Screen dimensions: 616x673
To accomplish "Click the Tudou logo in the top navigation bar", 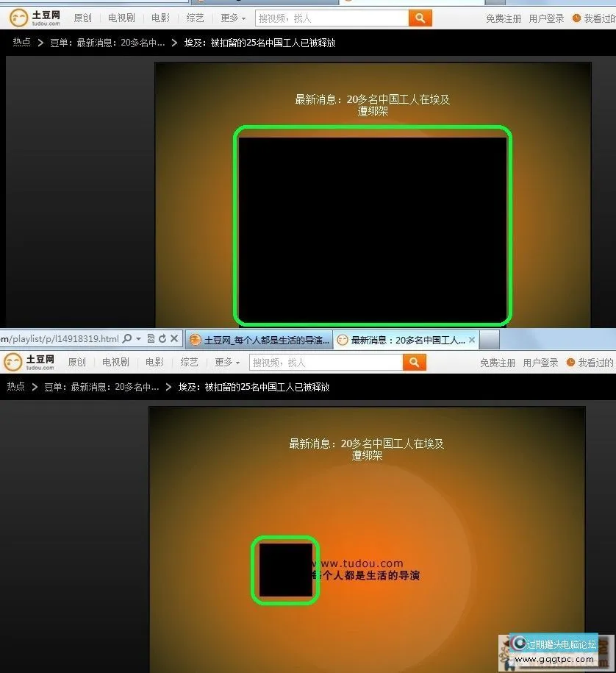I will (32, 17).
